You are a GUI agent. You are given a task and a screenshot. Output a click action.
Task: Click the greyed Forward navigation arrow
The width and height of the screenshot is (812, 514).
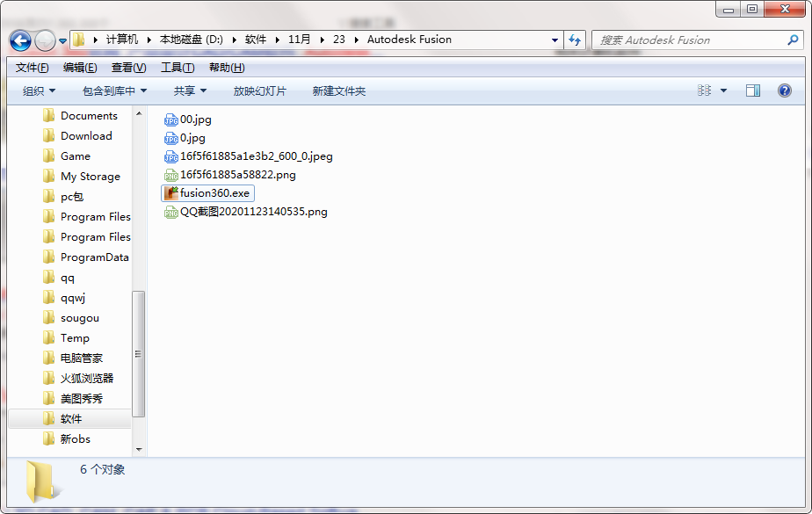pos(45,40)
